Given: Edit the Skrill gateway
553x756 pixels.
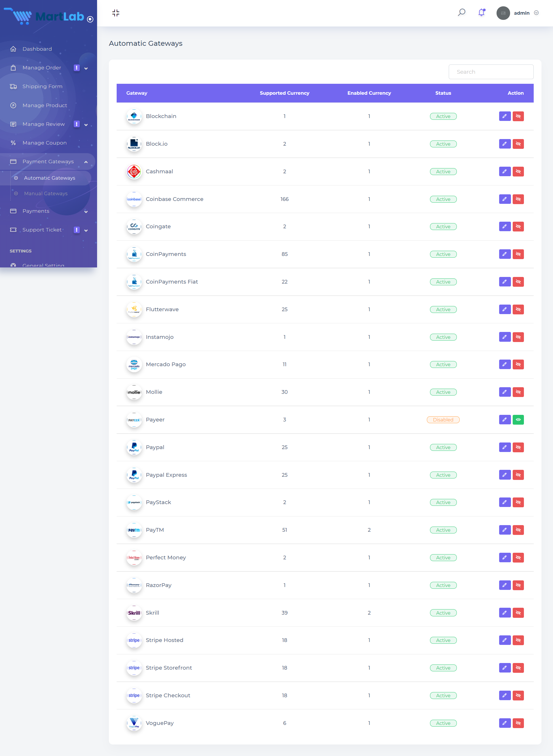Looking at the screenshot, I should pos(504,613).
